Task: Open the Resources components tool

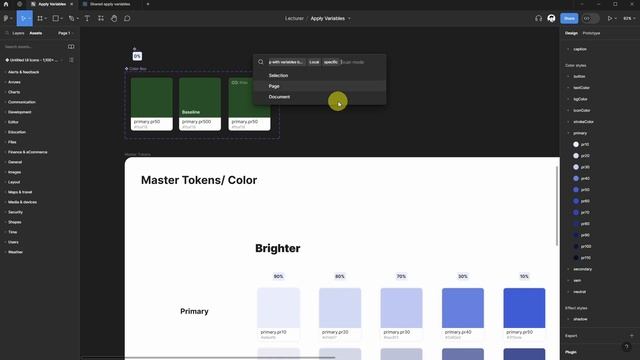Action: point(101,18)
